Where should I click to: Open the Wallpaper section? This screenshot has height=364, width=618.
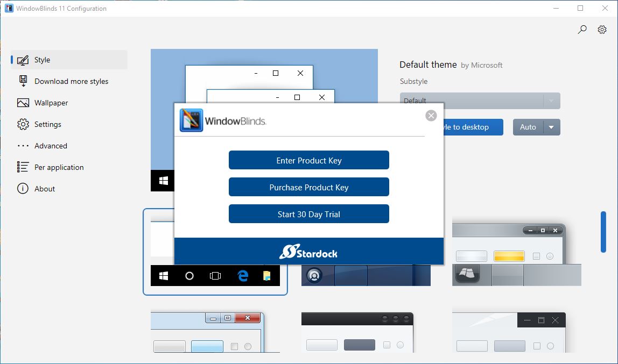pos(69,103)
